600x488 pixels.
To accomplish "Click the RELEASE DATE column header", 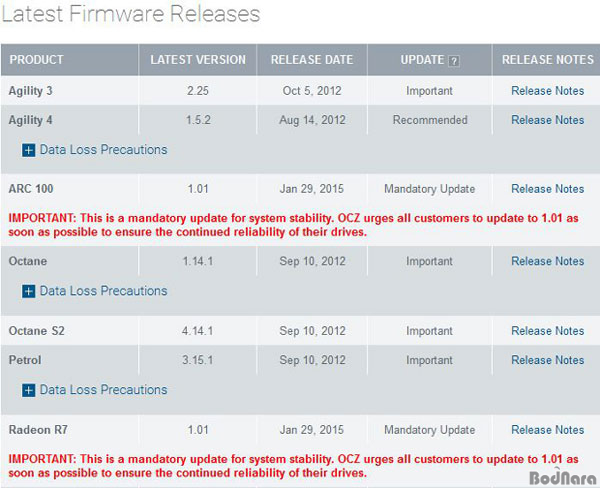I will click(x=312, y=60).
